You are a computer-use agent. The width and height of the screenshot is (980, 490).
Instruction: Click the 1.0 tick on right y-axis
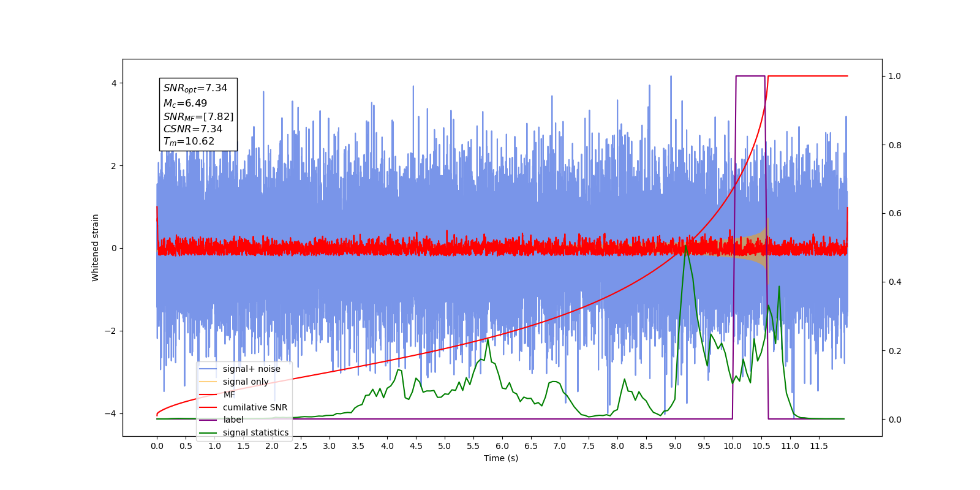(894, 76)
